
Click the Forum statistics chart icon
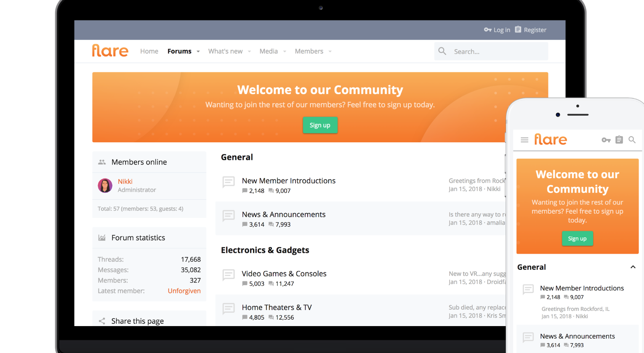[x=102, y=238]
